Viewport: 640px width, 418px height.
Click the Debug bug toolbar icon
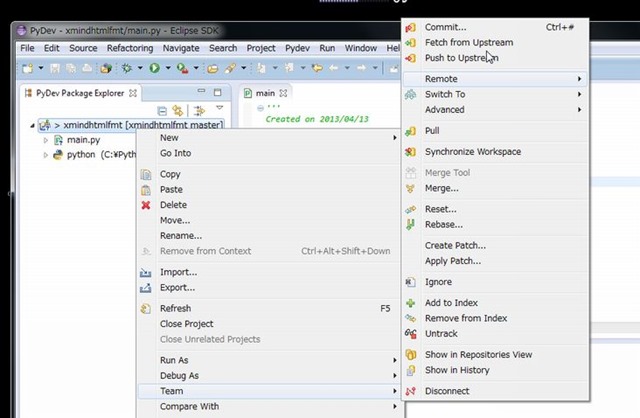coord(129,68)
